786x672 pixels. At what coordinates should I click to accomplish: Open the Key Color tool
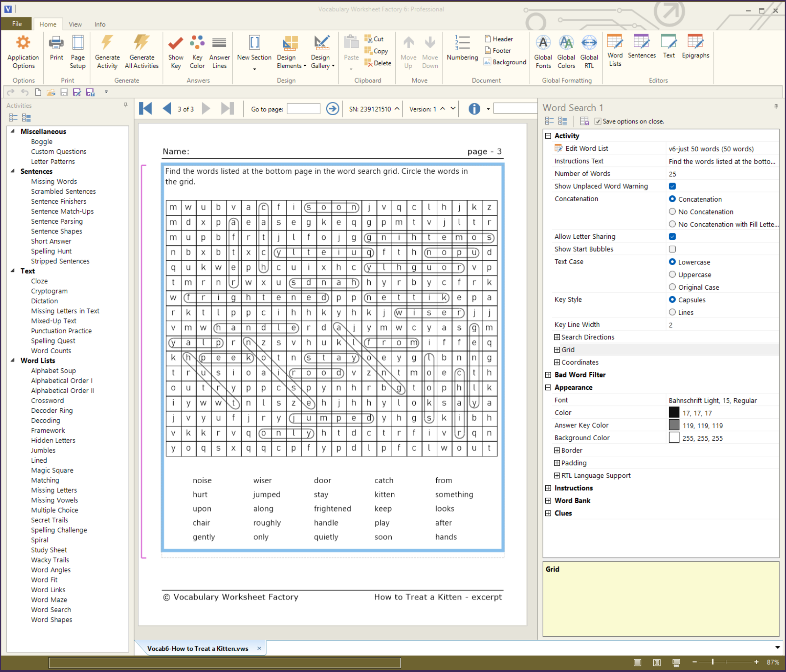(x=197, y=44)
